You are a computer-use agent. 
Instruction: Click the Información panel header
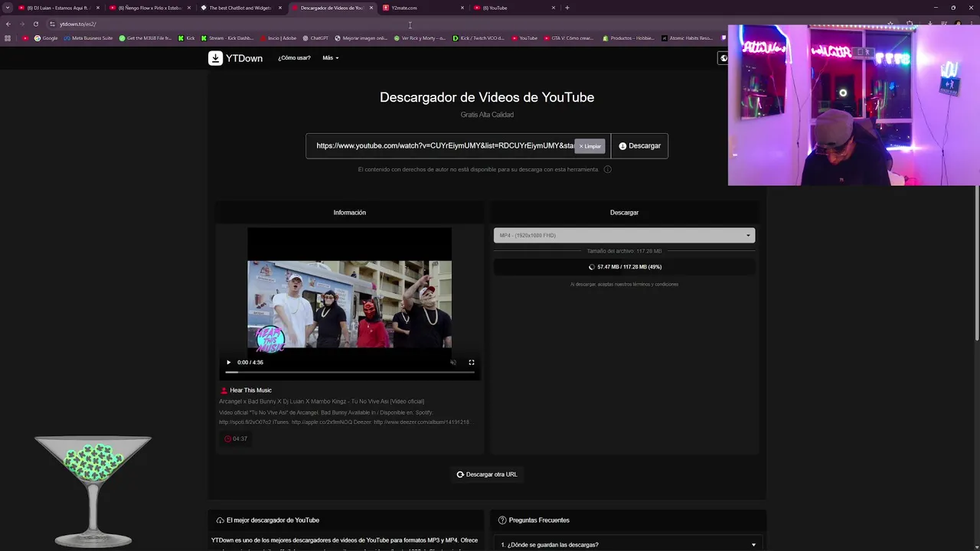click(349, 213)
